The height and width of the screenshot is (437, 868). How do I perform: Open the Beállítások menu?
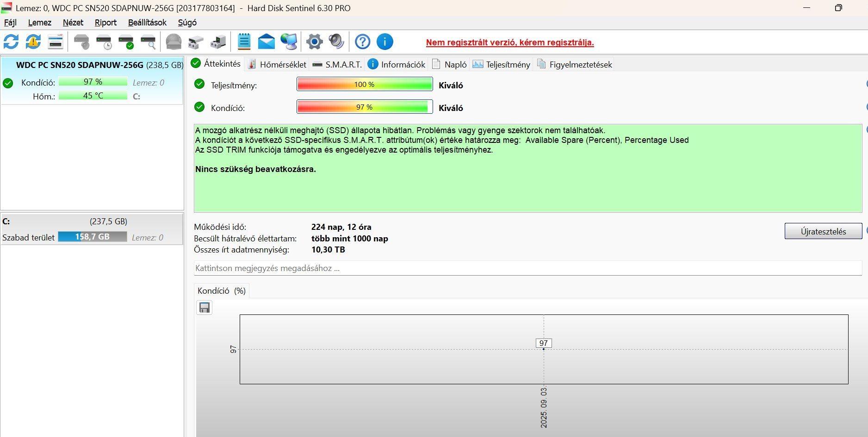pos(147,22)
